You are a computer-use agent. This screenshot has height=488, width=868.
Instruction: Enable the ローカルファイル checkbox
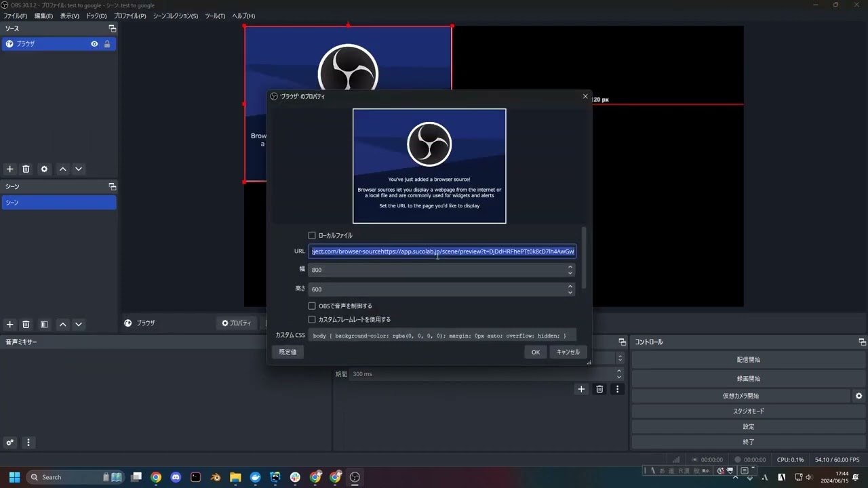[x=312, y=236]
